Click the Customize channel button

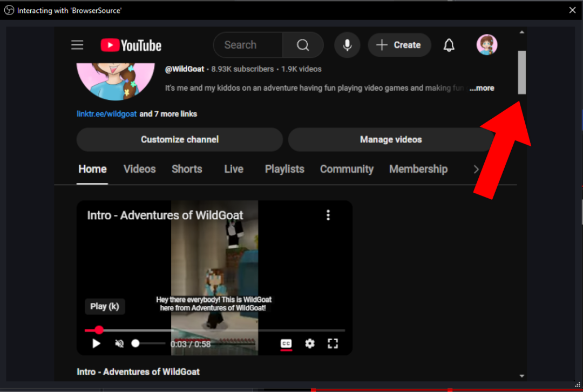coord(180,139)
